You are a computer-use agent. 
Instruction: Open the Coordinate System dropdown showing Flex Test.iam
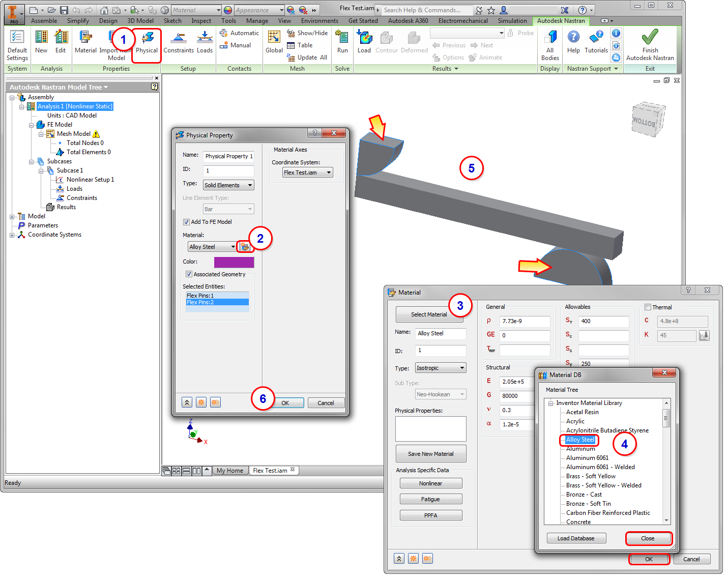point(308,172)
